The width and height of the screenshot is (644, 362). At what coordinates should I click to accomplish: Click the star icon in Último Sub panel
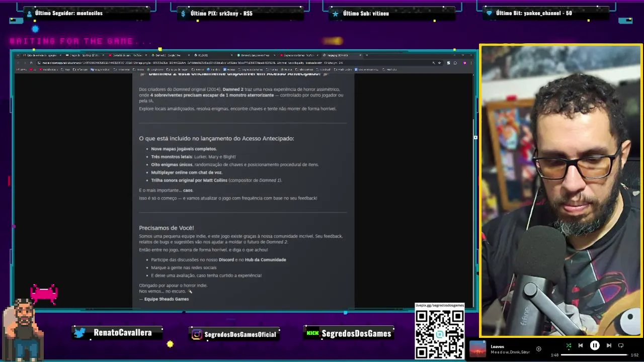pyautogui.click(x=336, y=14)
